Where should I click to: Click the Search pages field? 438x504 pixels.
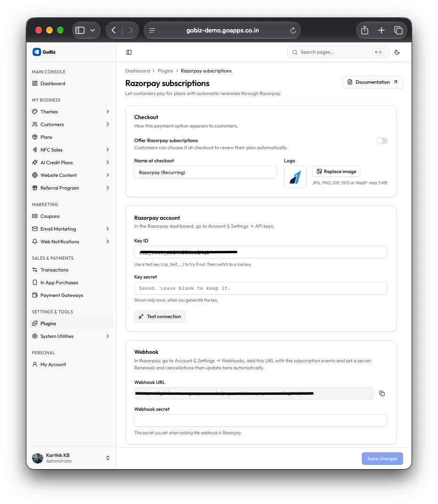pyautogui.click(x=338, y=52)
